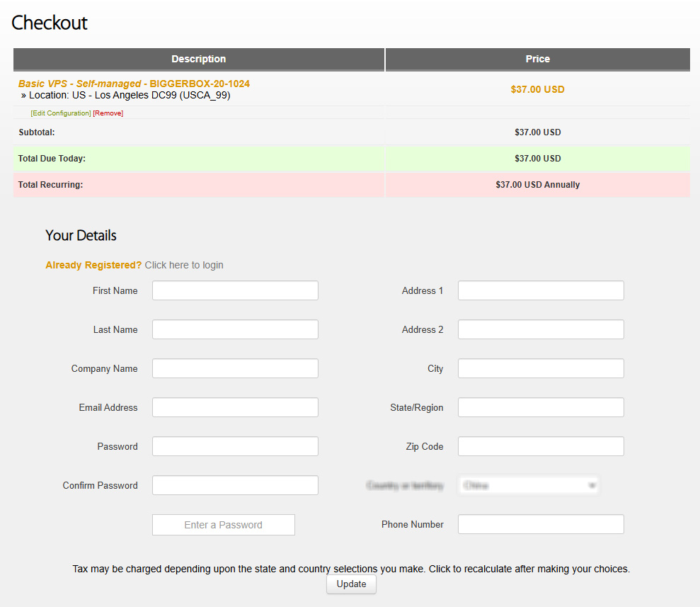Click the Confirm Password field
Viewport: 700px width, 607px height.
coord(235,485)
